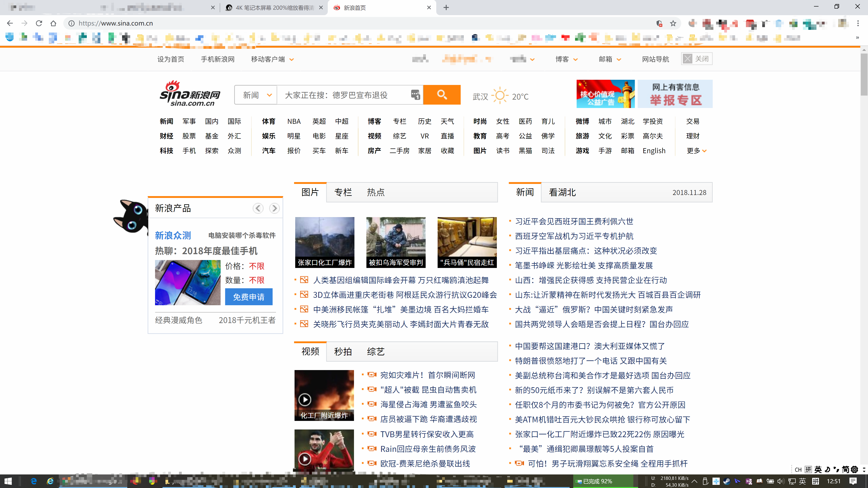
Task: Expand 邮箱 dropdown in top bar
Action: pyautogui.click(x=619, y=59)
